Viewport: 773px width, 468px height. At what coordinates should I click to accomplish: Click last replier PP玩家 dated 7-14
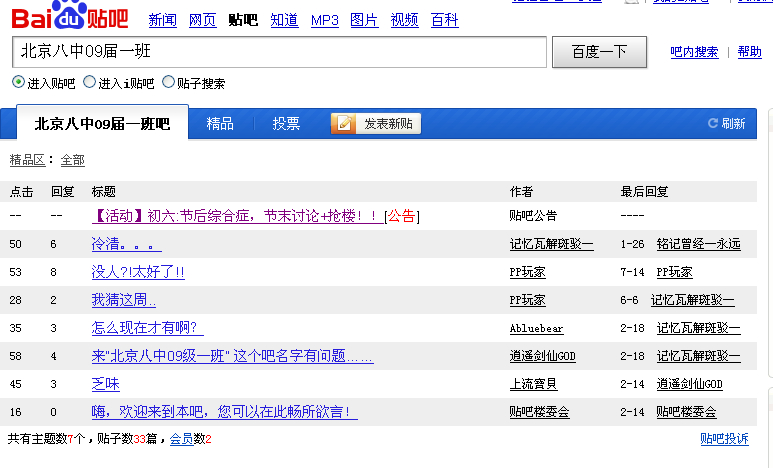(x=674, y=272)
